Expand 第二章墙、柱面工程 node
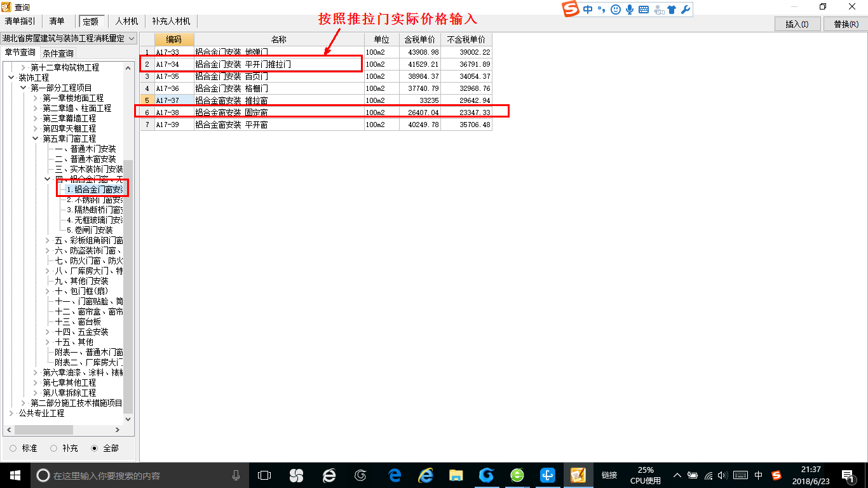 36,108
